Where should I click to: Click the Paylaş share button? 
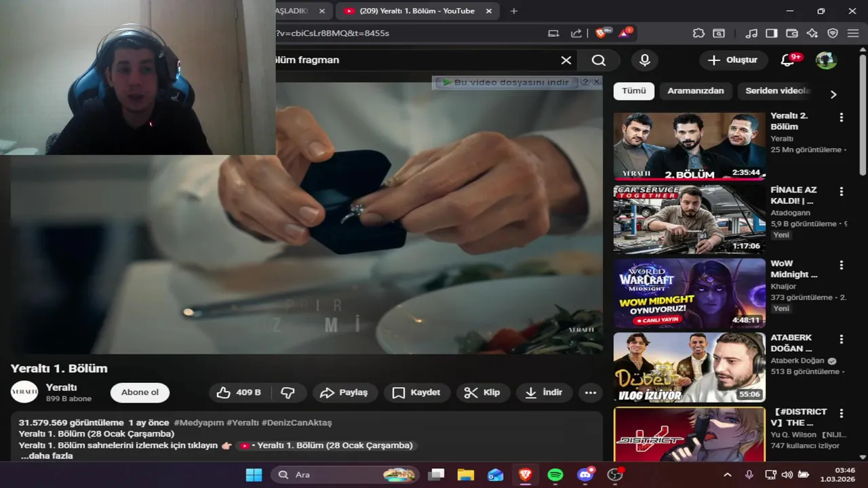[345, 392]
